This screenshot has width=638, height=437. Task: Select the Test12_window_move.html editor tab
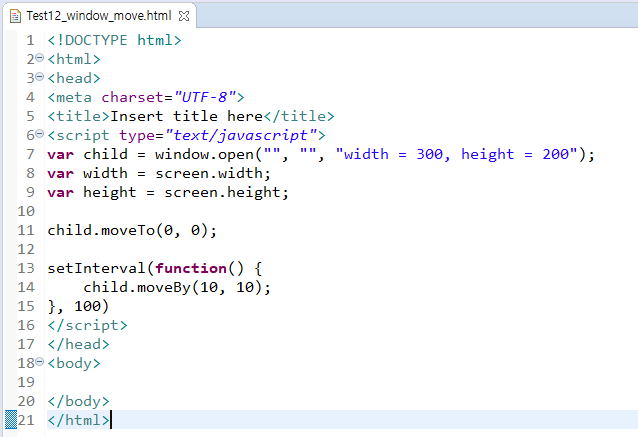click(99, 16)
